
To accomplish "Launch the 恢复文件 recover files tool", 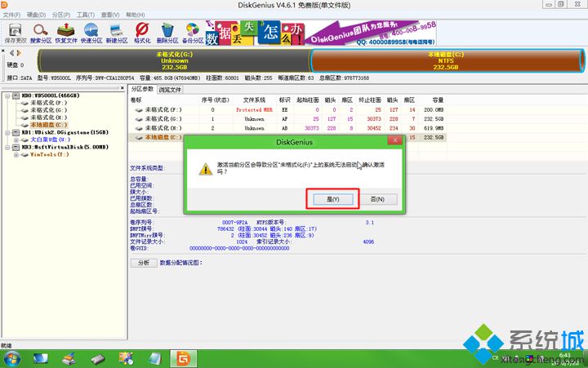I will tap(66, 33).
